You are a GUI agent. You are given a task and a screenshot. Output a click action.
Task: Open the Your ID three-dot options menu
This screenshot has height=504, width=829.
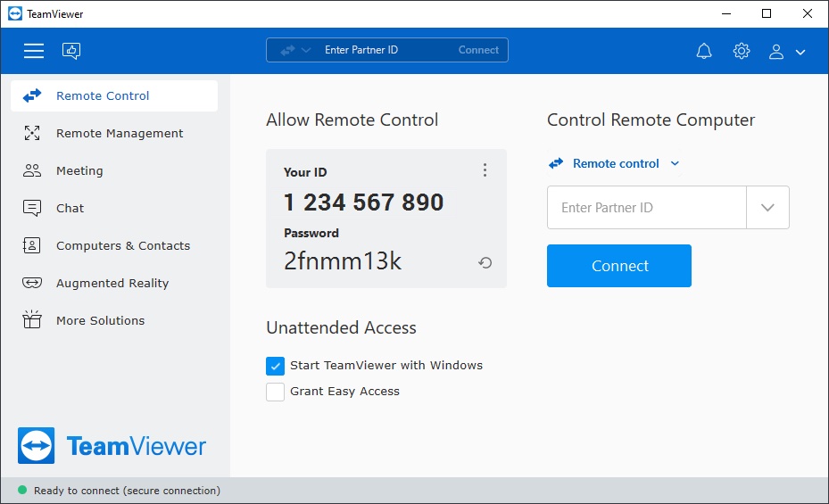click(x=485, y=170)
